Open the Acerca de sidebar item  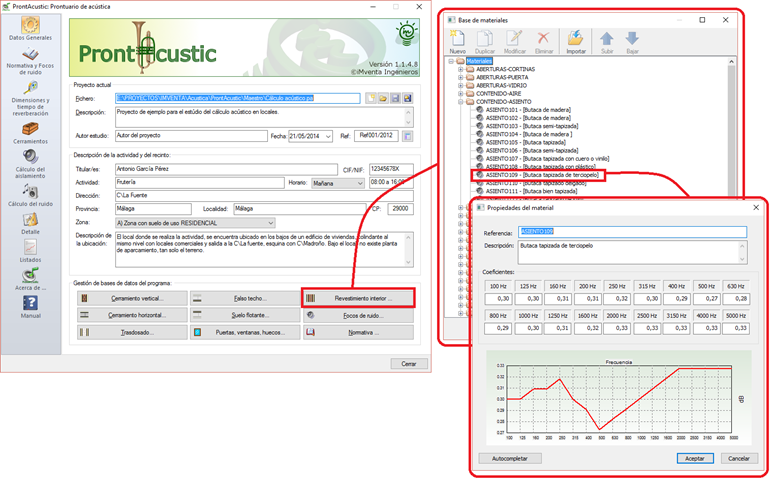(x=30, y=279)
